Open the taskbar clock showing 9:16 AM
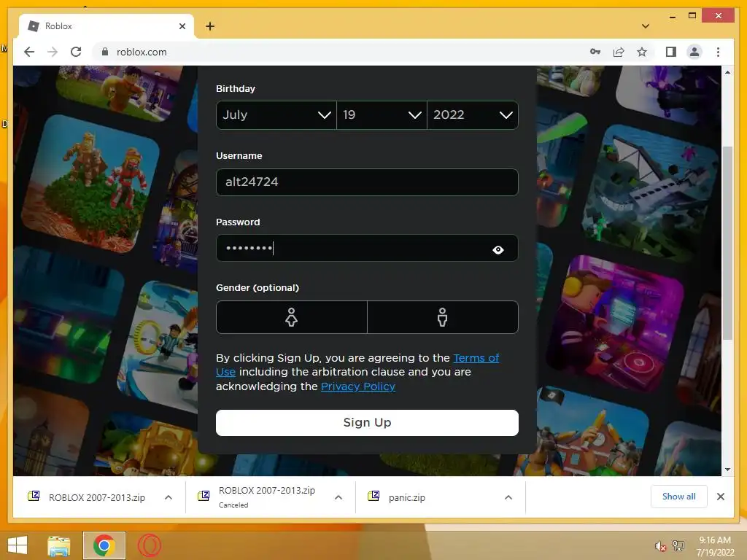747x560 pixels. tap(715, 545)
